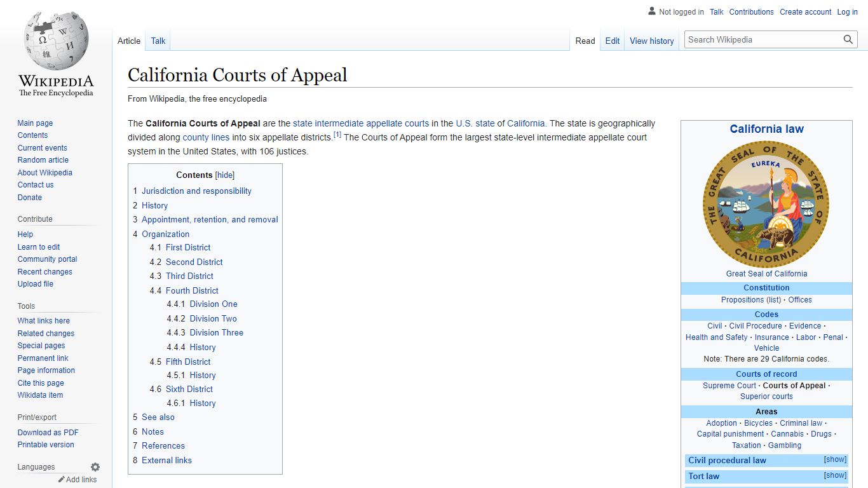Click the not-logged-in user icon
Image resolution: width=868 pixels, height=488 pixels.
point(652,11)
